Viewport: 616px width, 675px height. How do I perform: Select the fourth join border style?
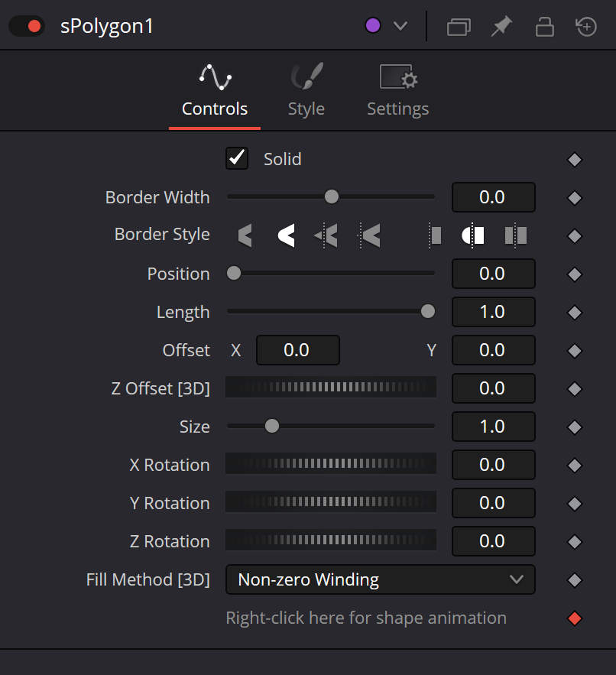[370, 235]
